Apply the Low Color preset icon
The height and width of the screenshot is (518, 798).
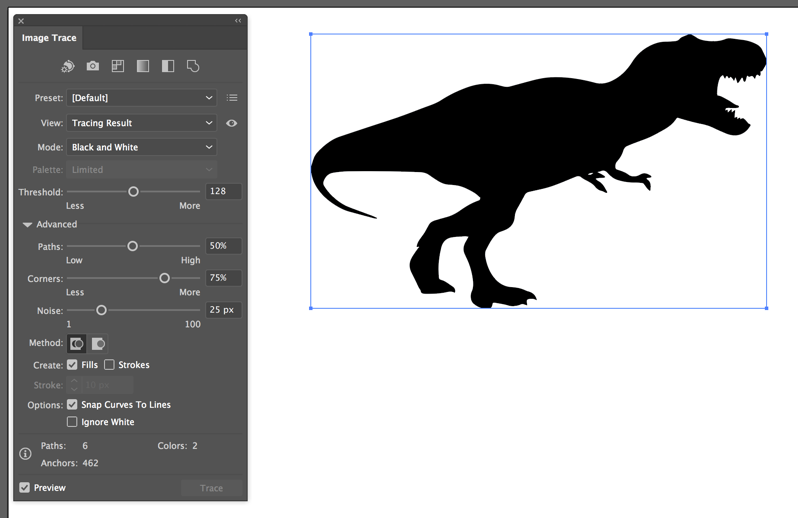[x=118, y=66]
